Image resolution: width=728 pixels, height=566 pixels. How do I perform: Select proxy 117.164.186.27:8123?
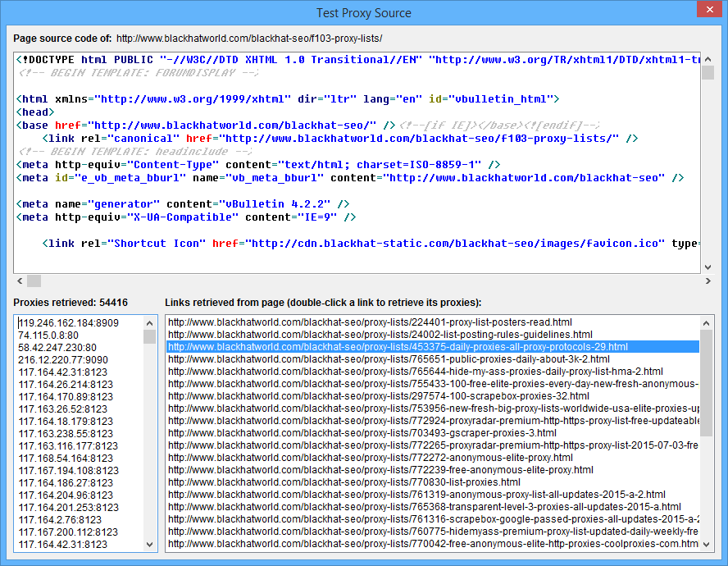click(x=66, y=483)
